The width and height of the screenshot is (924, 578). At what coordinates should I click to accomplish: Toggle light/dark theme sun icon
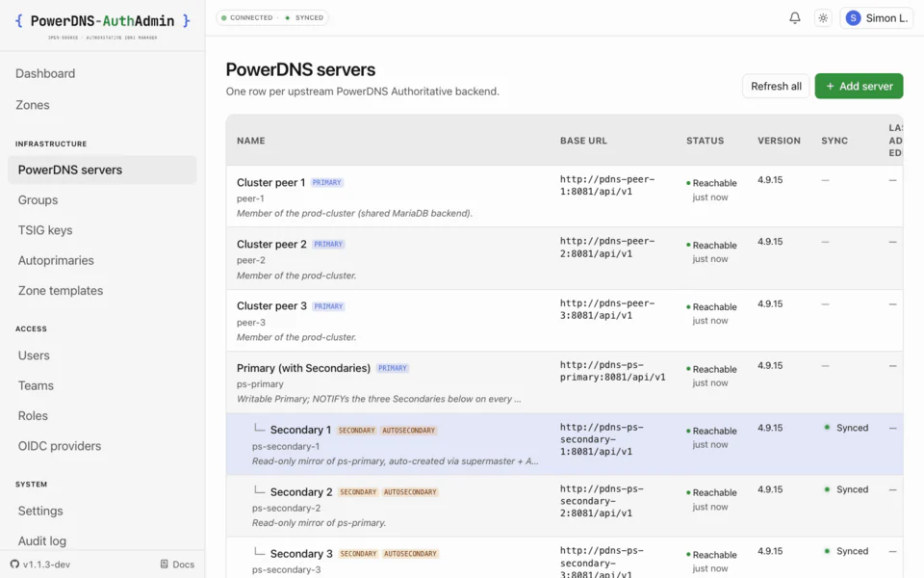pyautogui.click(x=823, y=17)
